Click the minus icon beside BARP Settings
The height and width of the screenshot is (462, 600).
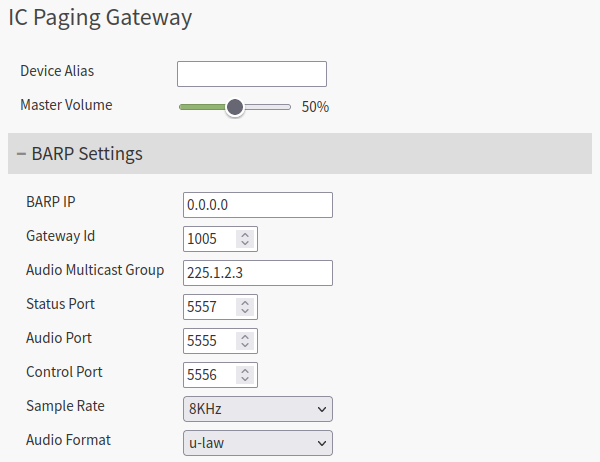(21, 154)
